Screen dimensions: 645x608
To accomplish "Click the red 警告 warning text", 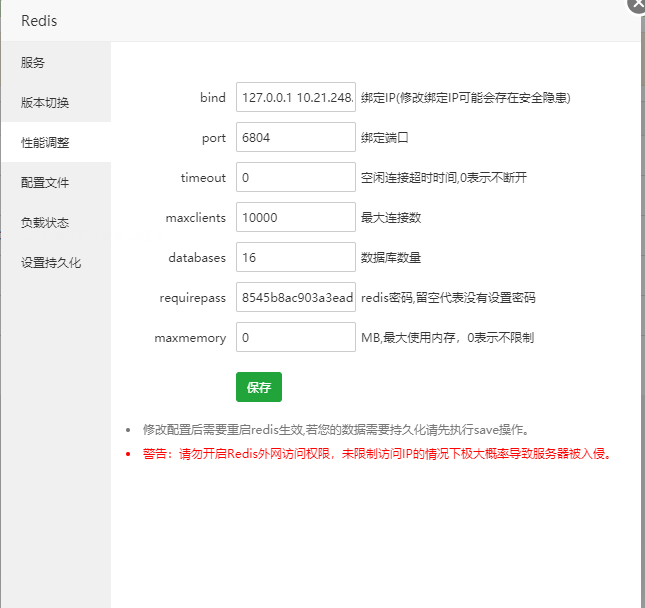I will coord(377,454).
